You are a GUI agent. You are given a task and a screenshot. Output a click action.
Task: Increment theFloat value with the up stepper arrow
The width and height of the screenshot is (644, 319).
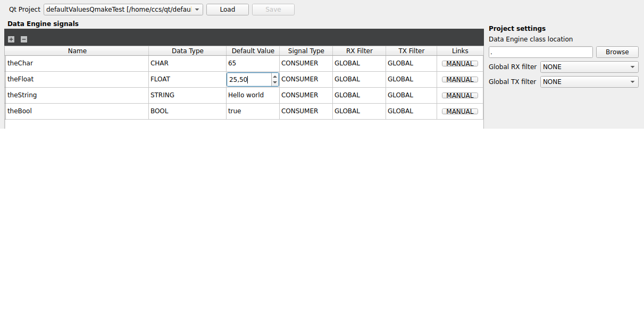click(275, 76)
